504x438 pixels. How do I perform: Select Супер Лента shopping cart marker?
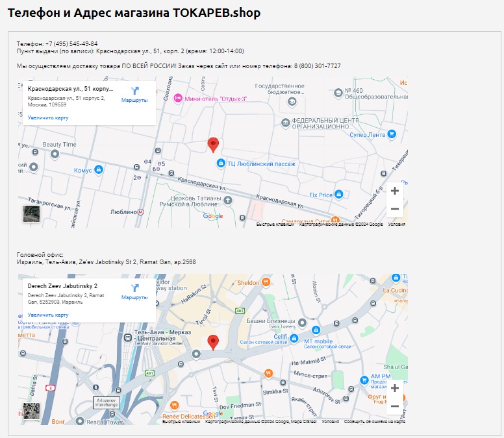pyautogui.click(x=392, y=134)
